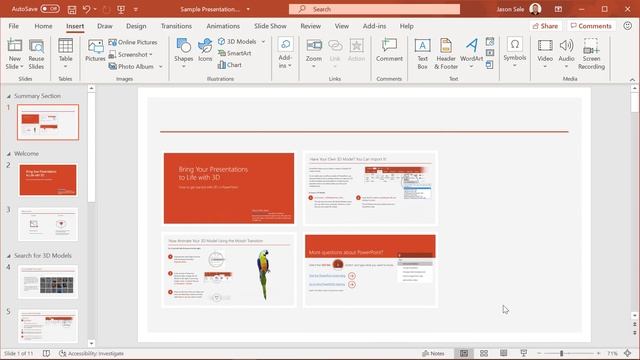Open the Undo history dropdown arrow
This screenshot has width=640, height=360.
[96, 9]
